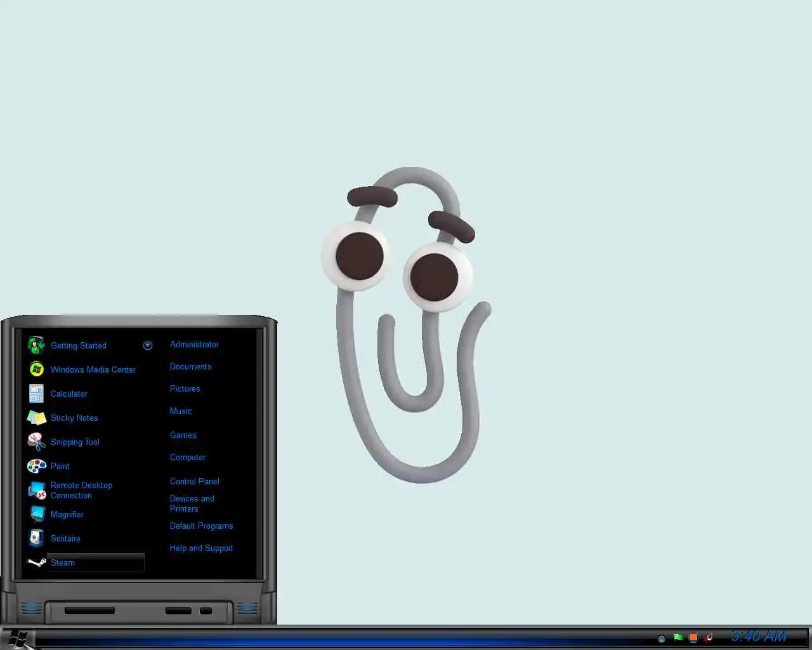Select the Magnifier label
This screenshot has width=812, height=650.
(x=67, y=514)
